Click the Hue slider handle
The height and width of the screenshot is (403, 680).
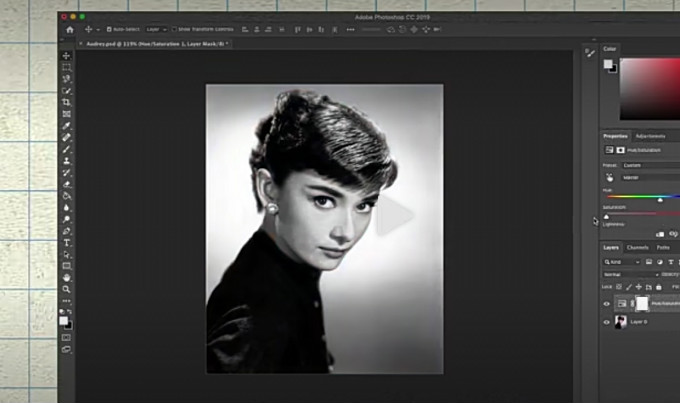pos(659,200)
